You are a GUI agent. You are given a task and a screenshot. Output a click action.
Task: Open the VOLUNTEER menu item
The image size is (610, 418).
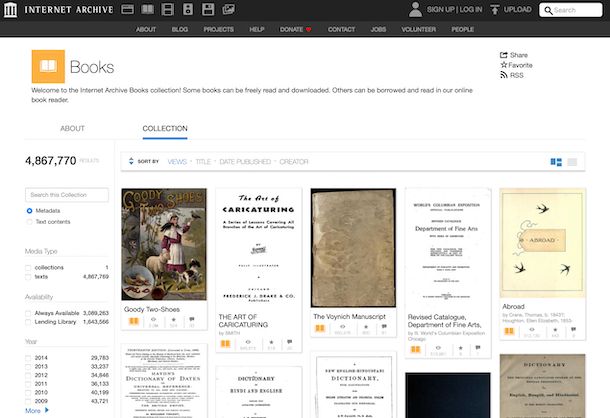419,29
